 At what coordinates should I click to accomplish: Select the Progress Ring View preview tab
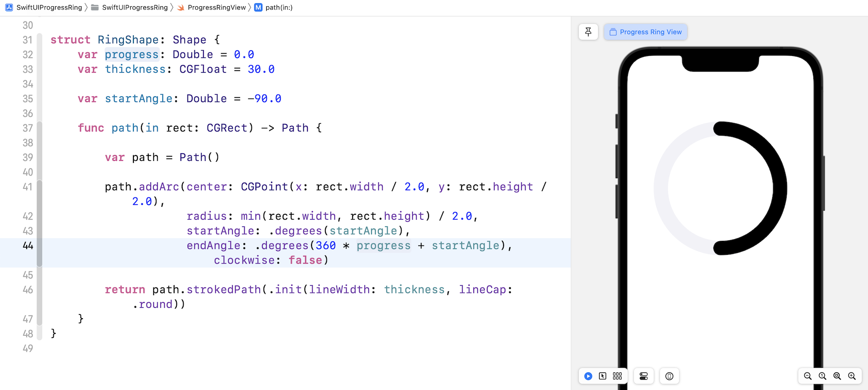click(646, 32)
